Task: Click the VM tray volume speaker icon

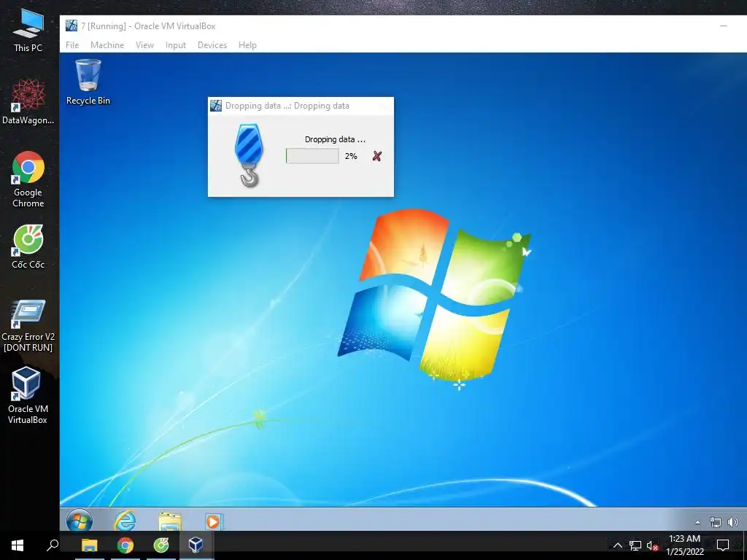Action: (x=733, y=522)
